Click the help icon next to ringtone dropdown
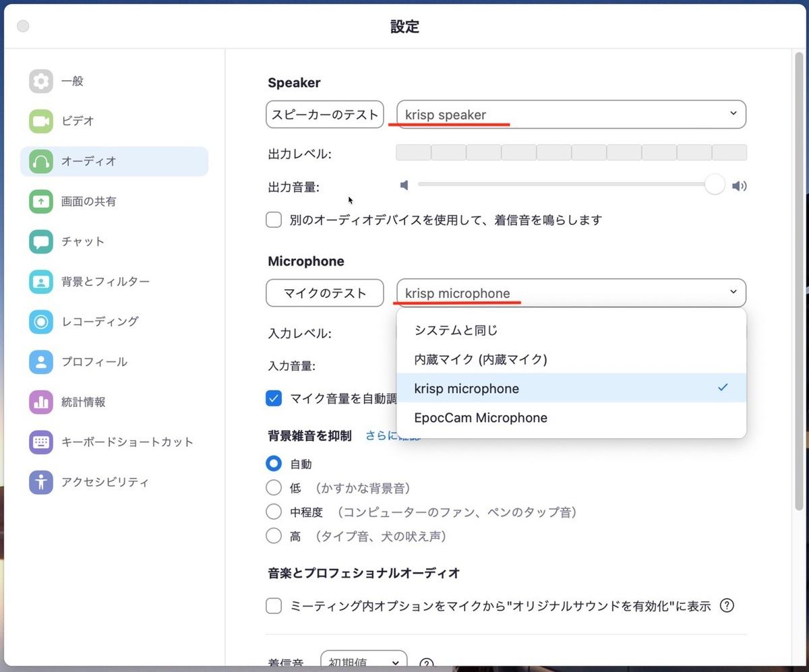This screenshot has height=672, width=809. click(x=426, y=663)
